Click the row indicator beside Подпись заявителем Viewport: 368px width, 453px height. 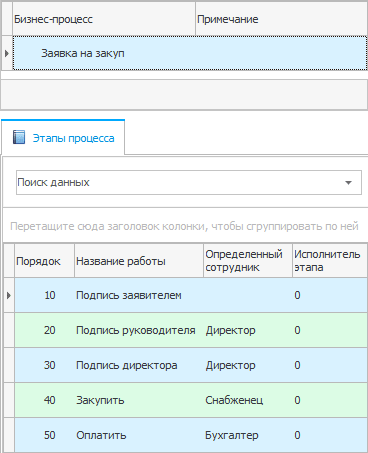coord(9,295)
